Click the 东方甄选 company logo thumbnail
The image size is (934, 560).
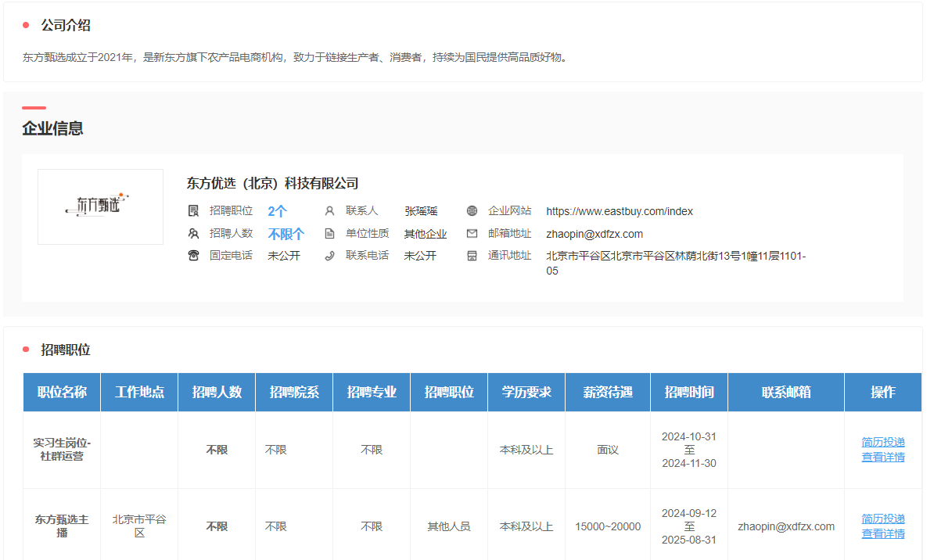(101, 206)
